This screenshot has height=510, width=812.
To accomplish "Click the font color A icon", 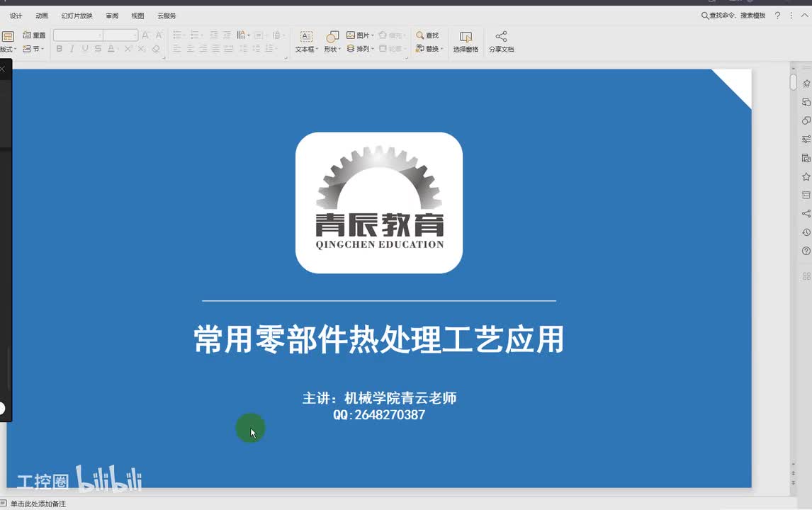I will (x=111, y=49).
